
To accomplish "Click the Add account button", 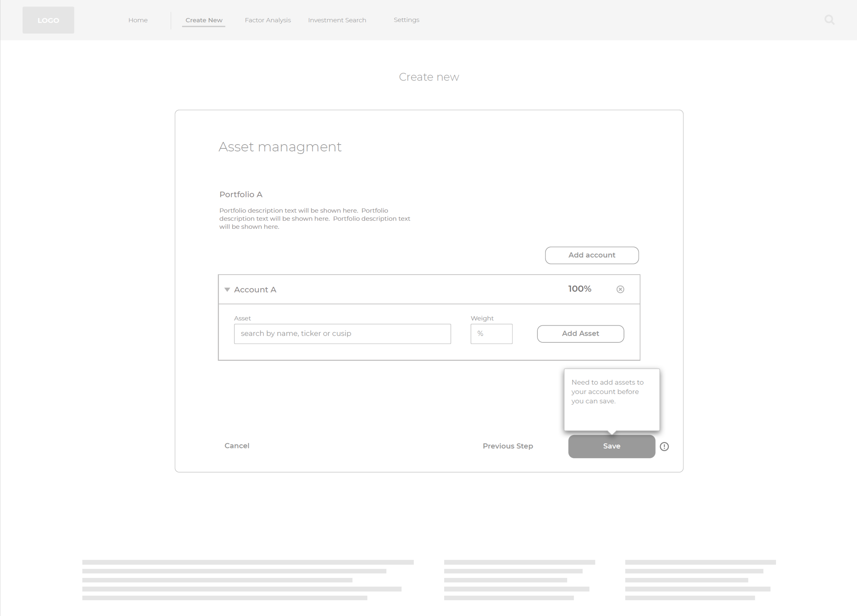I will click(x=591, y=255).
